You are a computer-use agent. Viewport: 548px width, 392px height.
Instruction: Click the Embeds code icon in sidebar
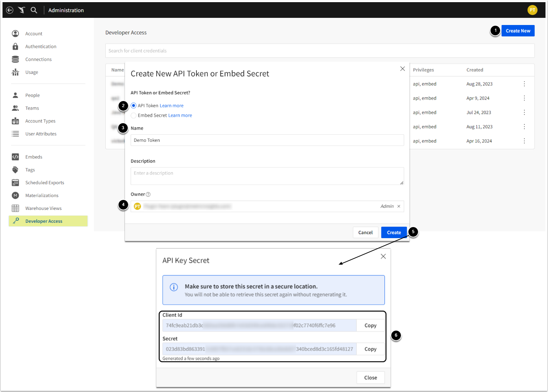15,157
